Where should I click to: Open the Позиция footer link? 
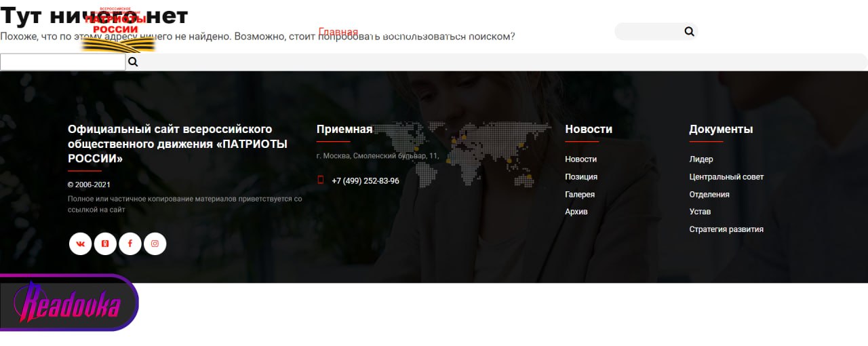(x=580, y=177)
